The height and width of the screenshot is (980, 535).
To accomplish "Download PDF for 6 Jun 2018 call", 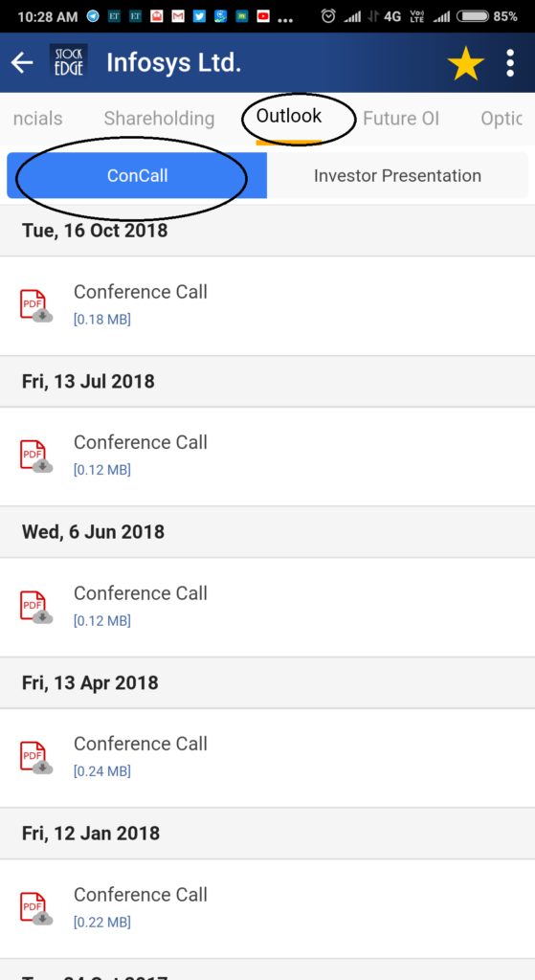I will [x=35, y=607].
